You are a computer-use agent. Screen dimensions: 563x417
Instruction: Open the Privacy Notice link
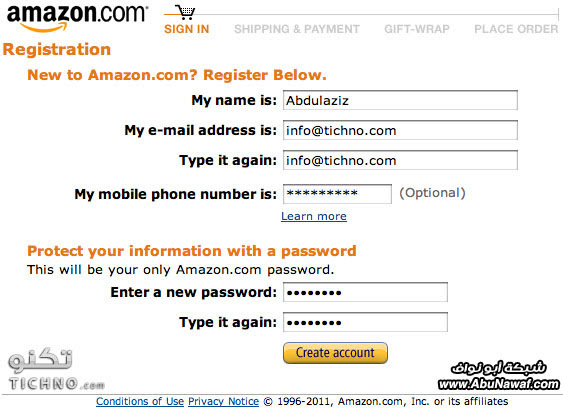pyautogui.click(x=223, y=401)
